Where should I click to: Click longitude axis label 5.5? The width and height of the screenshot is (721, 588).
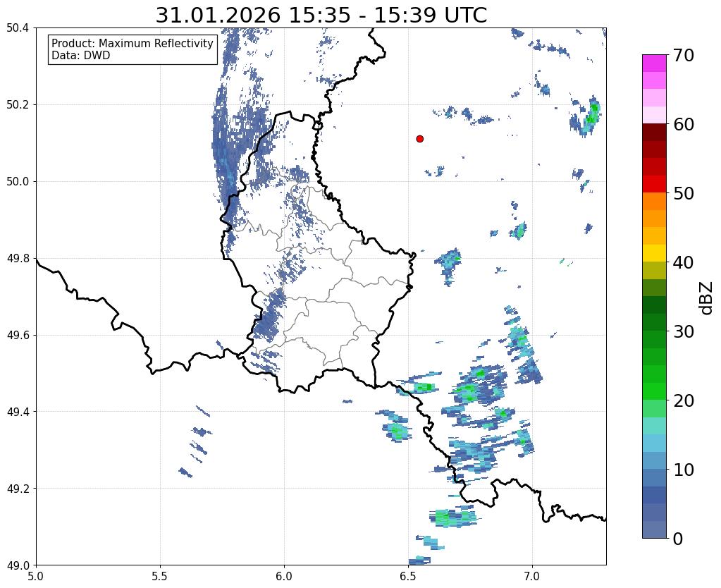[x=160, y=575]
